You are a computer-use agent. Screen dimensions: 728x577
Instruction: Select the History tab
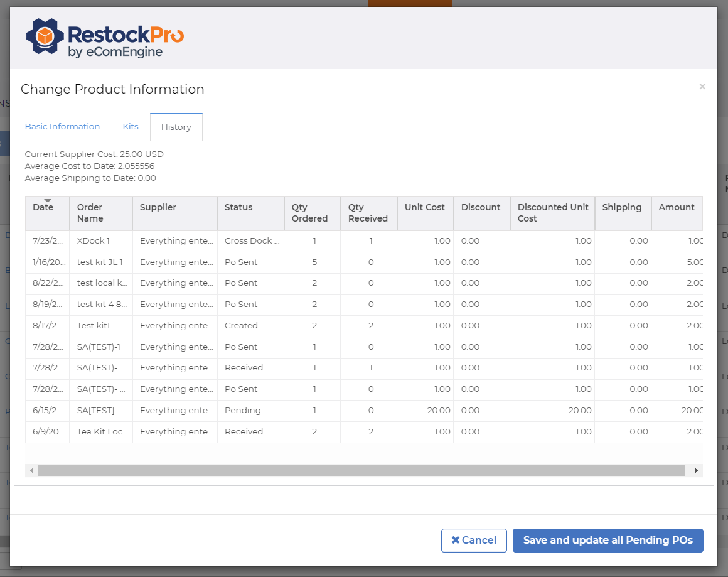[176, 127]
